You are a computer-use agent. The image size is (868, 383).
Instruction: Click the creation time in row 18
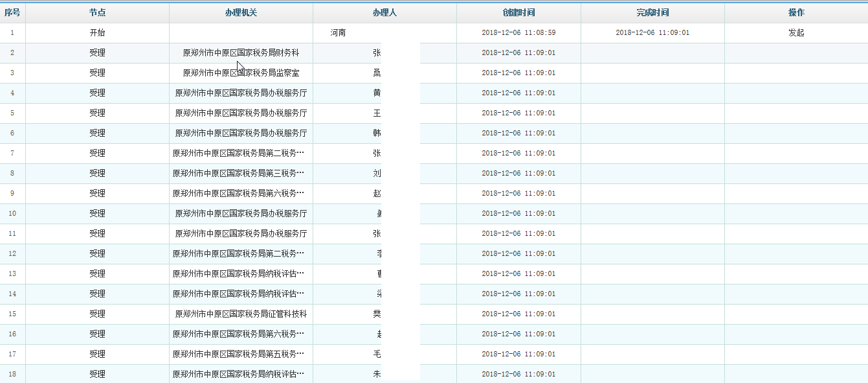[520, 374]
